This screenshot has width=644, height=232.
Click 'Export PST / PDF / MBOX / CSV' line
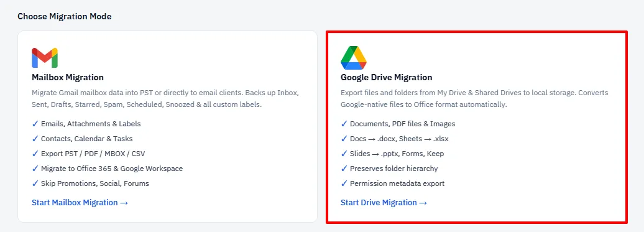(88, 154)
